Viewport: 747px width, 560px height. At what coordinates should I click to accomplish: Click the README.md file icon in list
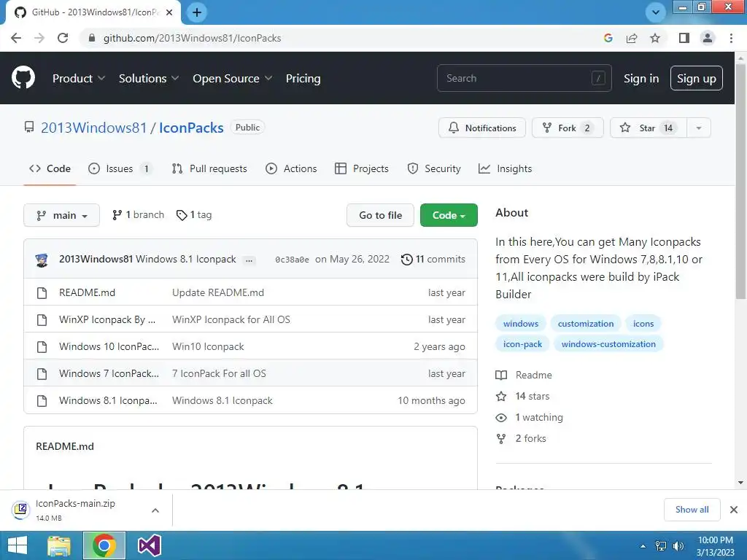point(42,293)
